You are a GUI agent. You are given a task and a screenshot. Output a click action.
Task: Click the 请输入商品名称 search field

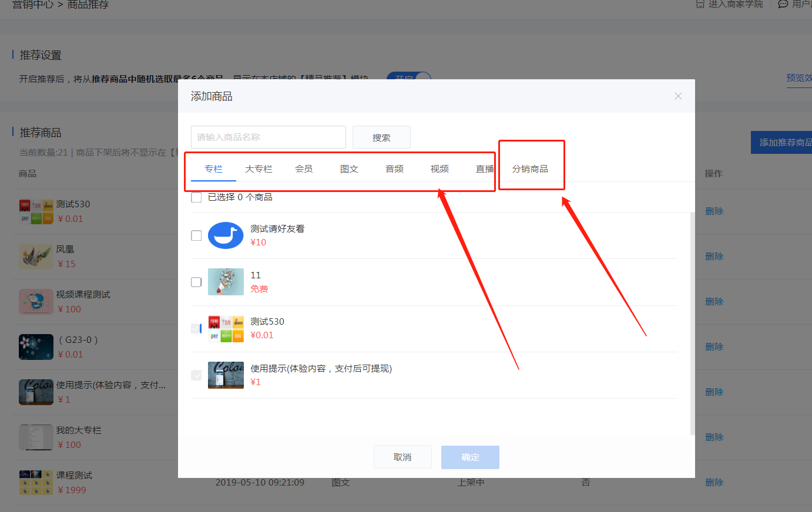point(269,137)
